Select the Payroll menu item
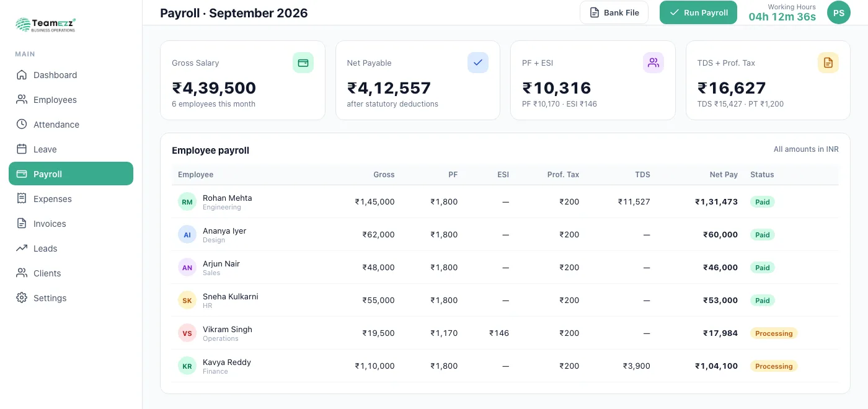 [x=71, y=174]
